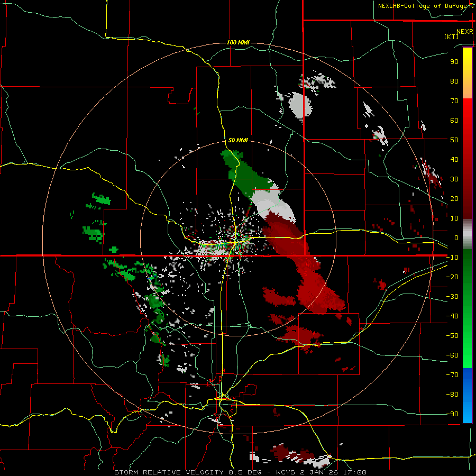Click the positive "90" color scale label
Image resolution: width=476 pixels, height=476 pixels.
[454, 62]
